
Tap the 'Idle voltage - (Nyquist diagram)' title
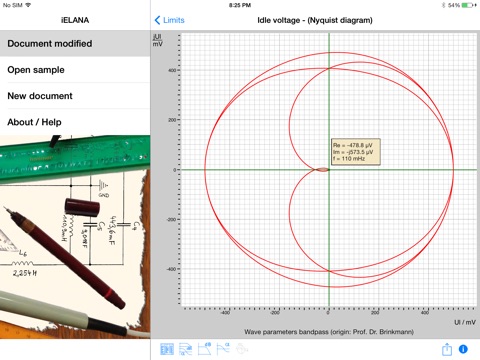coord(315,20)
